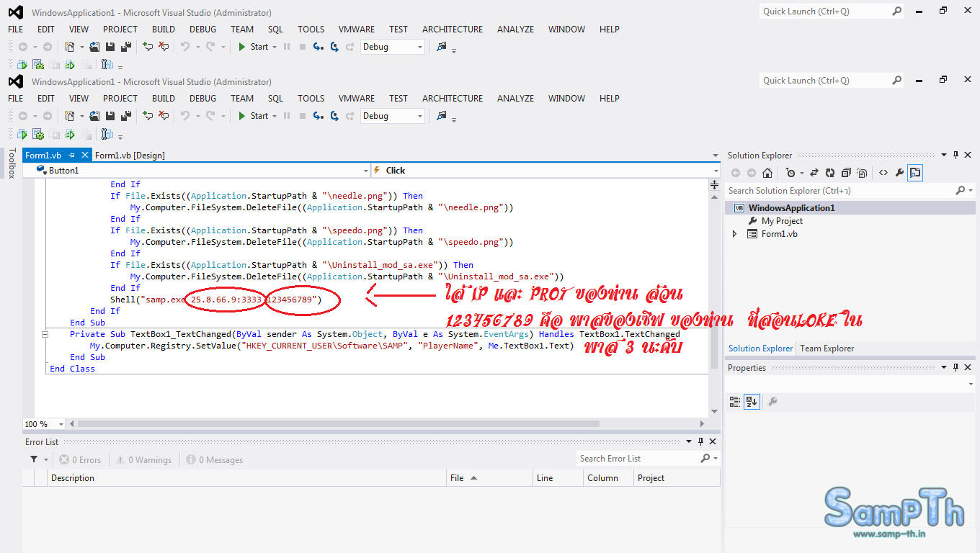This screenshot has width=980, height=553.
Task: Open ARCHITECTURE menu in upper window
Action: click(x=453, y=30)
